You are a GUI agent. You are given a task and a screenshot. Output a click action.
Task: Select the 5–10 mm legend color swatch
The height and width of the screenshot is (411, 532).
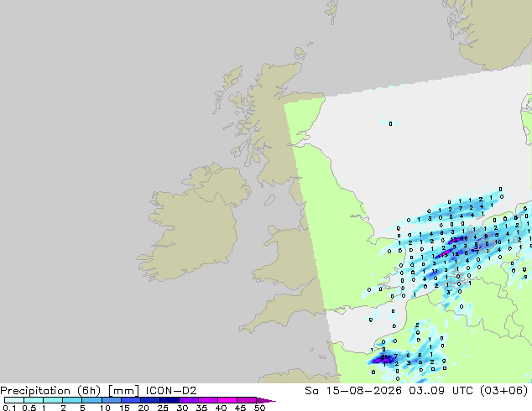point(91,400)
